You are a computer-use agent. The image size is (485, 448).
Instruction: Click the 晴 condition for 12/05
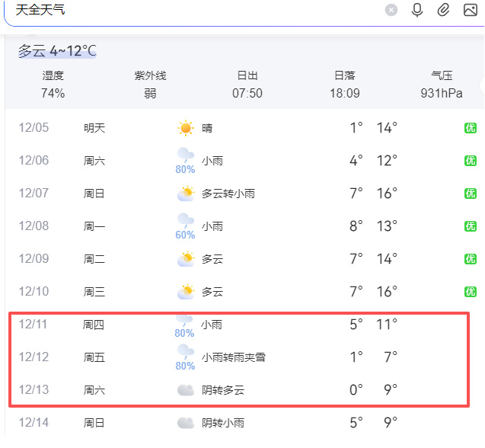(x=207, y=128)
